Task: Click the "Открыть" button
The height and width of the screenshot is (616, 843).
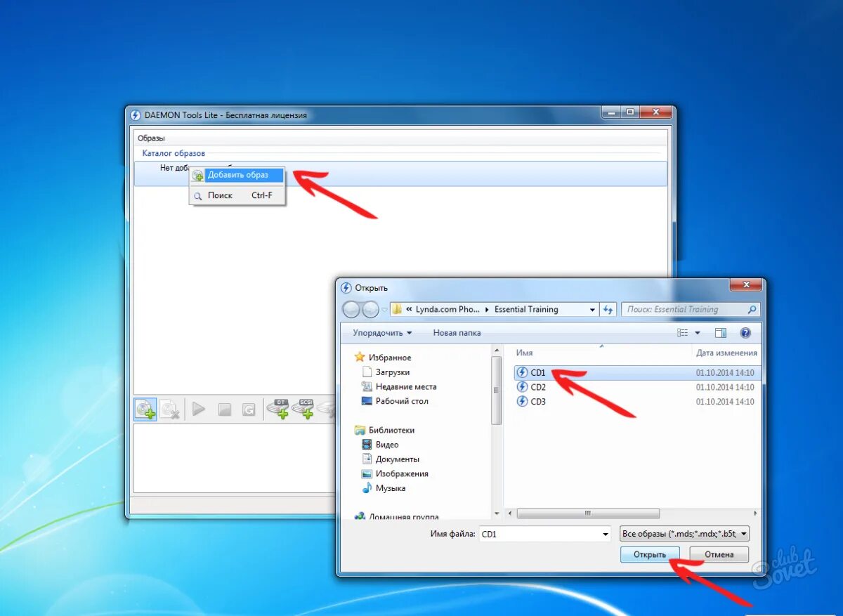Action: 650,554
